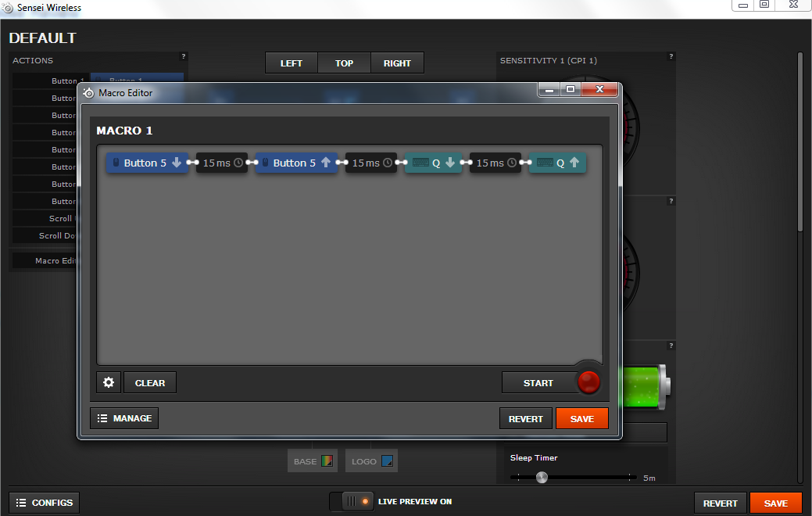Click the battery level indicator
The height and width of the screenshot is (516, 812).
(x=646, y=386)
